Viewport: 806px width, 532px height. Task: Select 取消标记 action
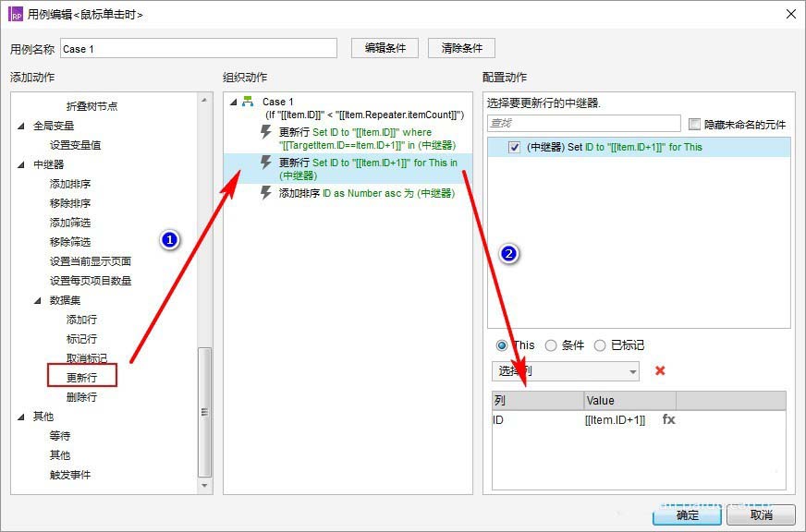point(87,358)
